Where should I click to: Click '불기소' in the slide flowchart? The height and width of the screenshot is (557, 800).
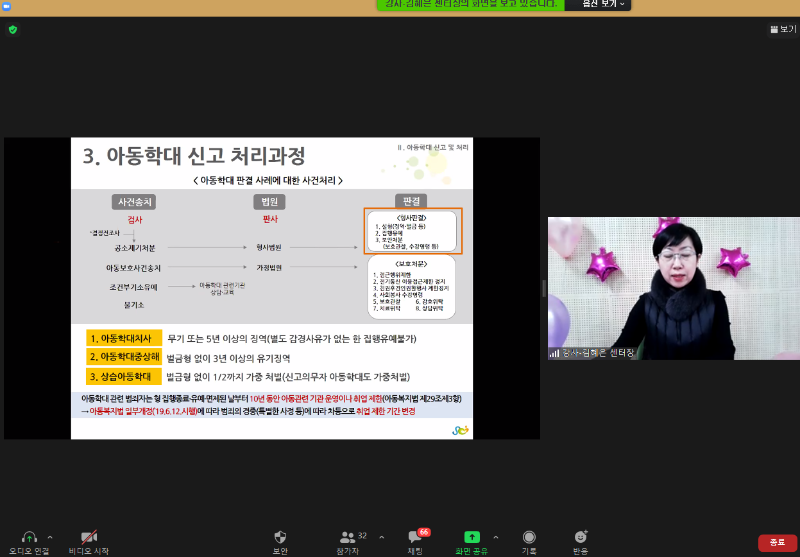click(x=134, y=305)
